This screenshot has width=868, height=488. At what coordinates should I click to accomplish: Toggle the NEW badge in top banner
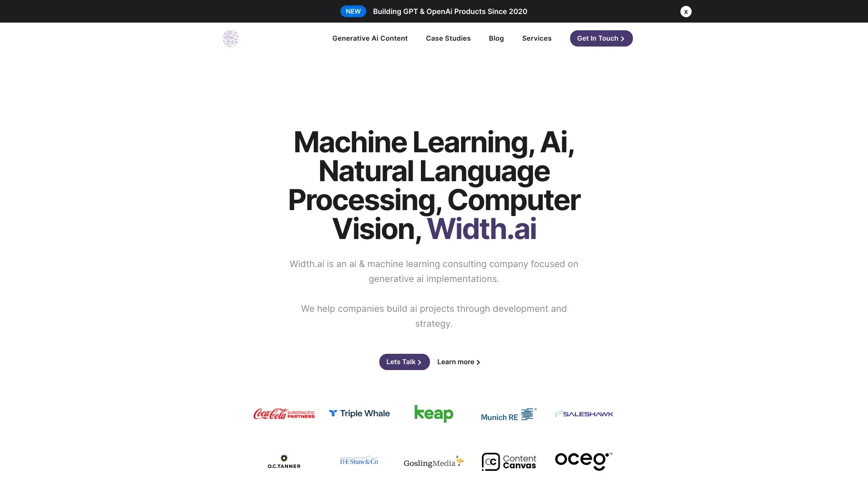(x=352, y=11)
